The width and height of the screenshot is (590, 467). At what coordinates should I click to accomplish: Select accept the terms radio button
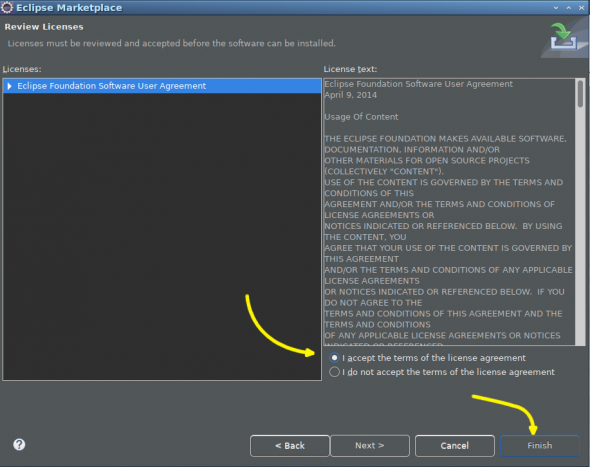point(334,357)
